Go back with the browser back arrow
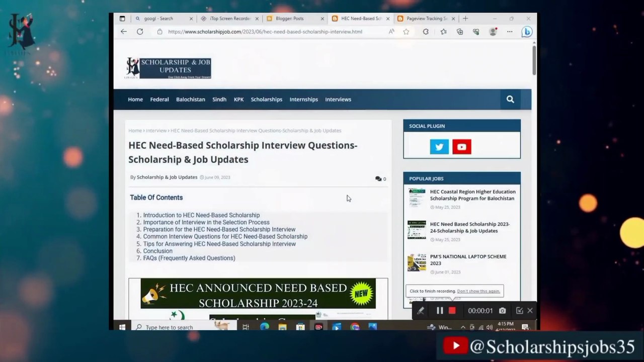Image resolution: width=644 pixels, height=362 pixels. (x=124, y=32)
